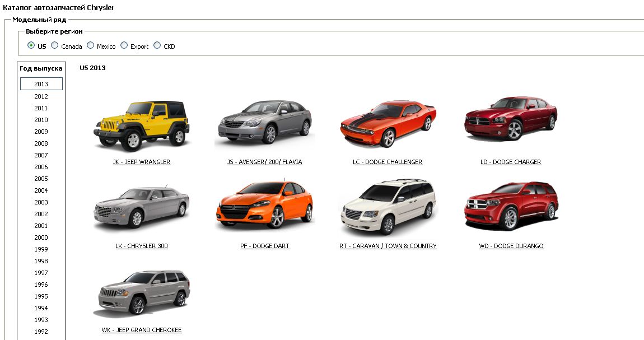The height and width of the screenshot is (340, 644).
Task: Follow JS - AVENGER/ 200/ FLAVIA link
Action: click(x=265, y=162)
